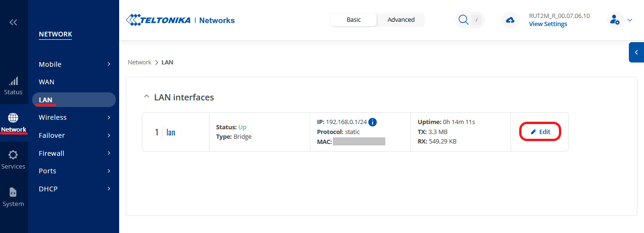Collapse the LAN interfaces section

tap(146, 97)
